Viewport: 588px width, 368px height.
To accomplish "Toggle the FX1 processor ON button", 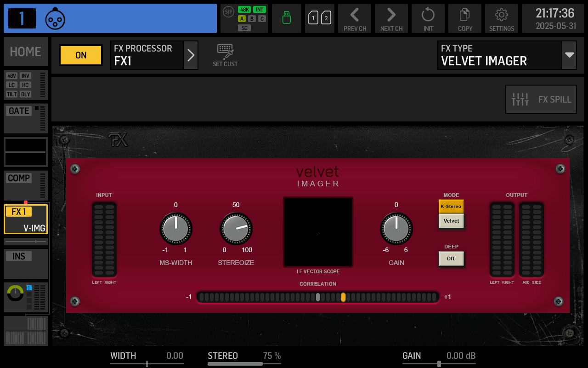I will 80,55.
